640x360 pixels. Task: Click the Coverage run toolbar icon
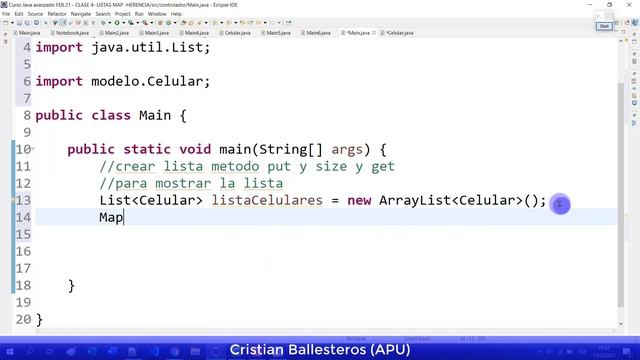(131, 23)
